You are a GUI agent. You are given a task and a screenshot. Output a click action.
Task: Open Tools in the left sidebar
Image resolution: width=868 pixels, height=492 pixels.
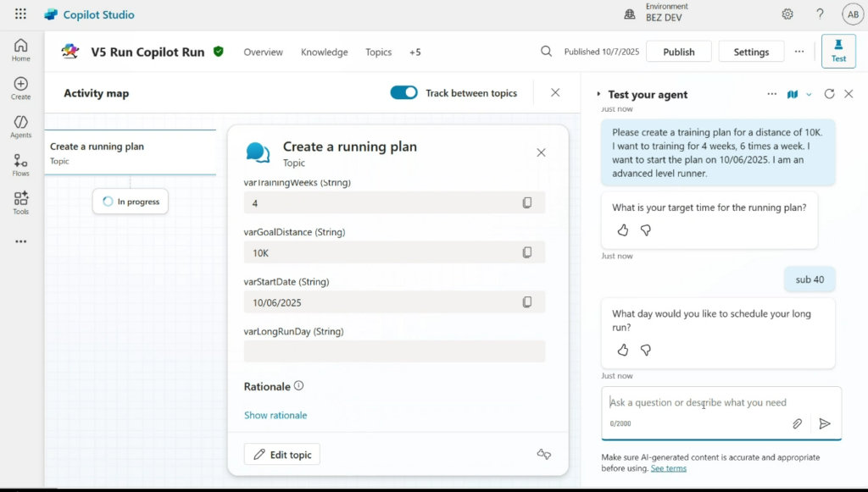(20, 202)
